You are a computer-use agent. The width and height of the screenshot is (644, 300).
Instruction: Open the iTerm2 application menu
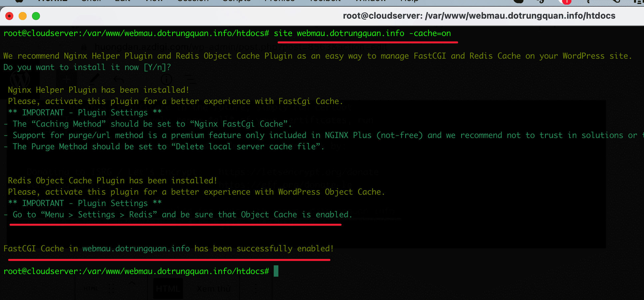click(52, 1)
